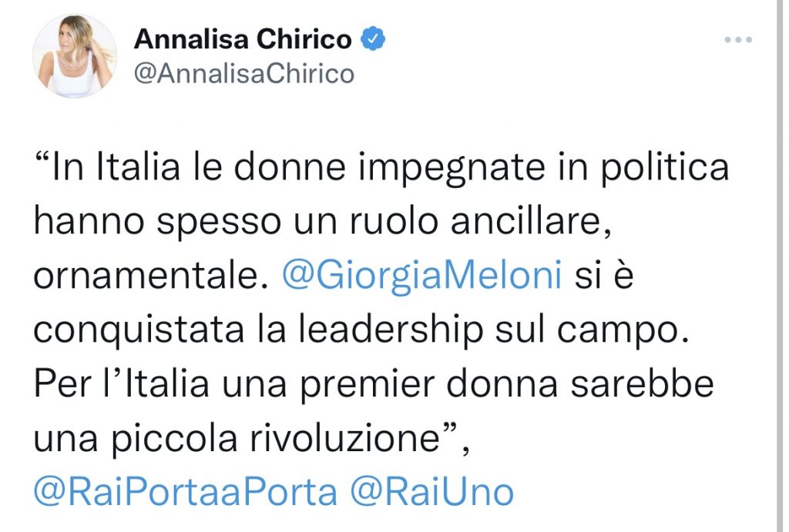Click the phrase 'premier donna' in the tweet
Viewport: 789px width, 532px height.
(x=428, y=385)
